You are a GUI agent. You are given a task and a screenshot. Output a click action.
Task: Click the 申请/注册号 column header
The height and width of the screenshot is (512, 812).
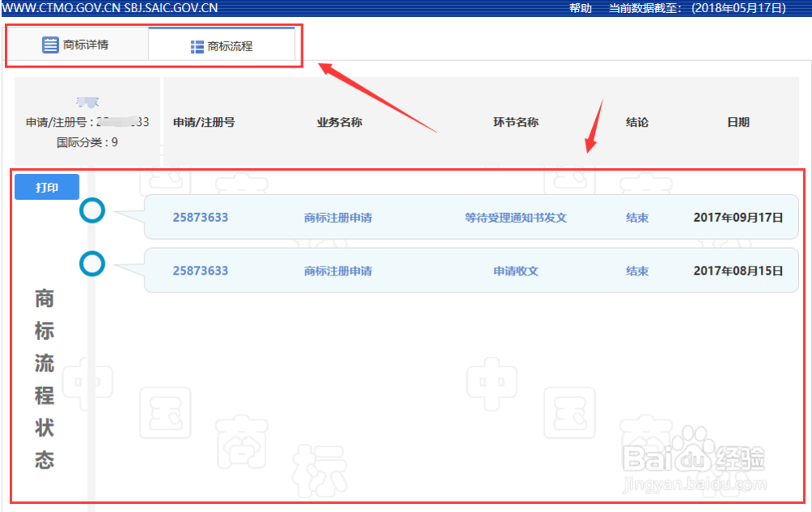pos(203,122)
